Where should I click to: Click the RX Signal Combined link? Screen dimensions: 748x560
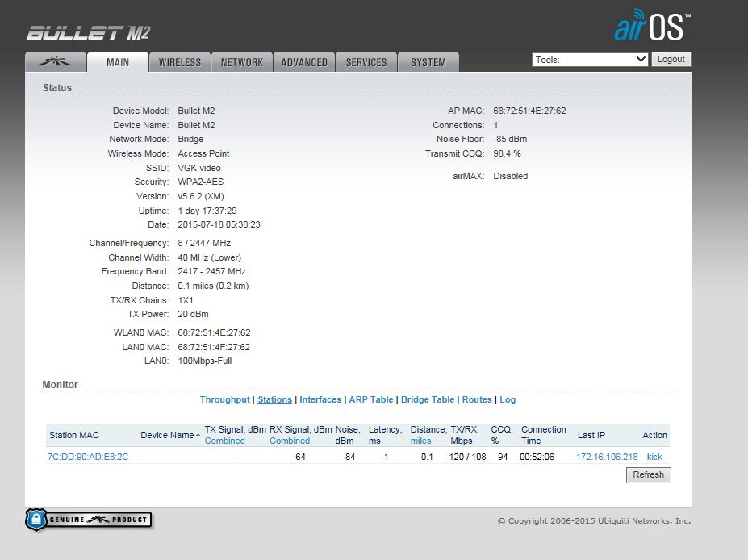[290, 441]
